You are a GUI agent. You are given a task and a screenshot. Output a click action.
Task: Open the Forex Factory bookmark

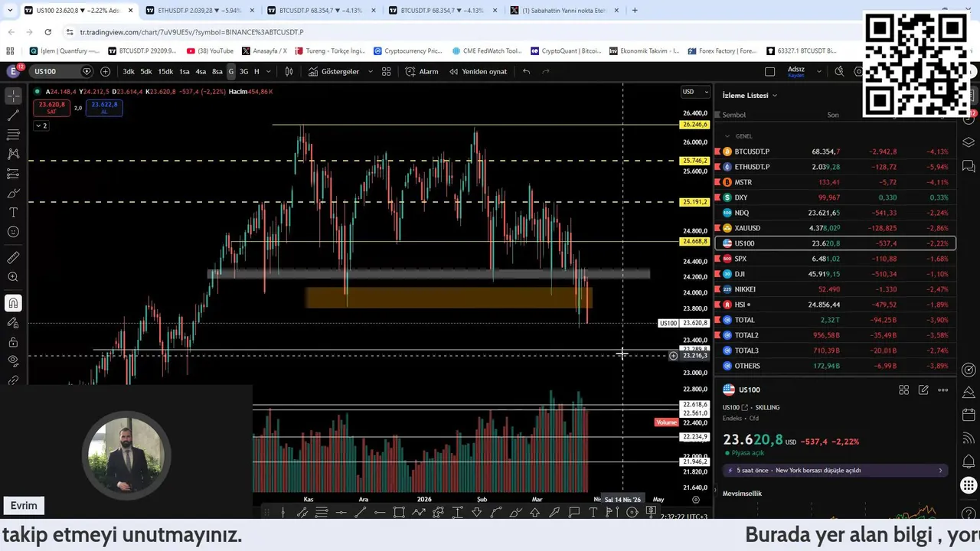pos(724,51)
